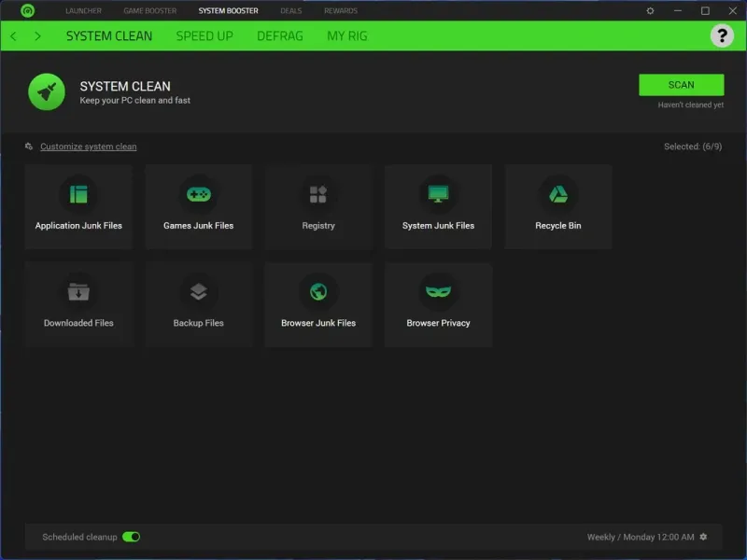The height and width of the screenshot is (560, 747).
Task: Toggle the Browser Junk Files icon
Action: pos(318,291)
